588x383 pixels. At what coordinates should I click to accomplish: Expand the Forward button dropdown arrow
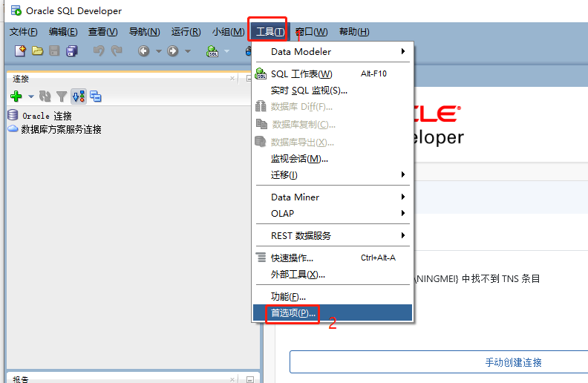coord(188,51)
